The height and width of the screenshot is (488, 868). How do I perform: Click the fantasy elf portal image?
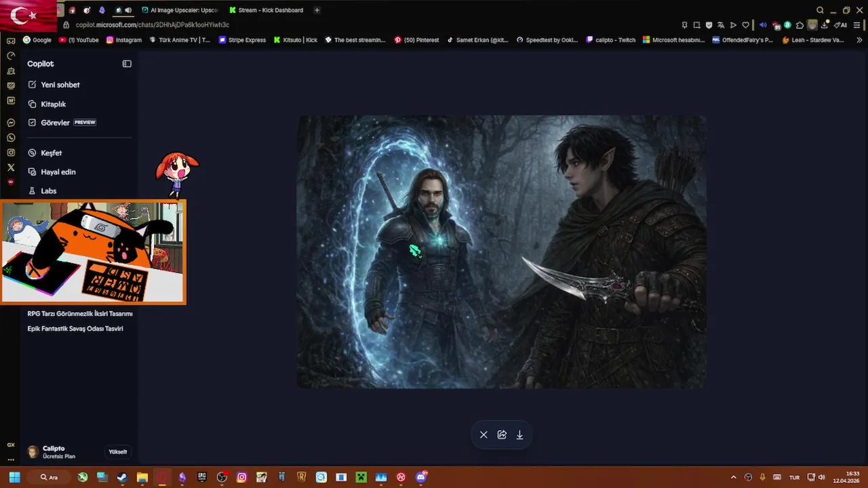coord(502,251)
